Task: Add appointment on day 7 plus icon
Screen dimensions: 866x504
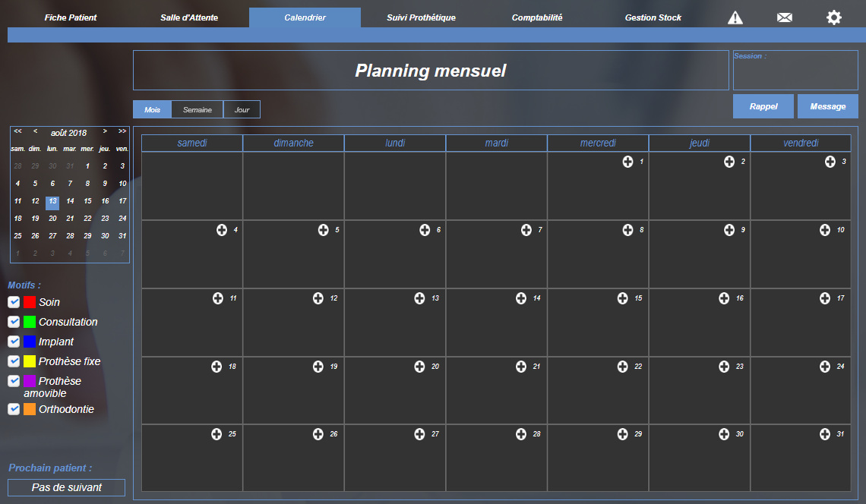Action: tap(526, 230)
